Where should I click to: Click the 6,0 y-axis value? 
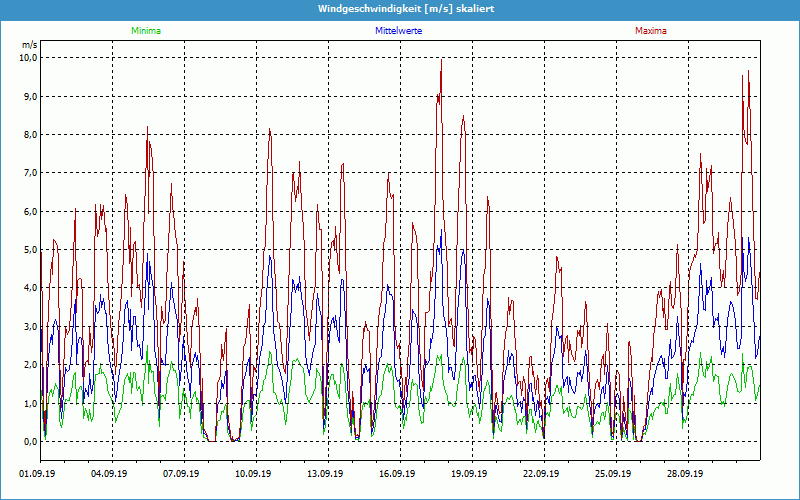coord(31,211)
